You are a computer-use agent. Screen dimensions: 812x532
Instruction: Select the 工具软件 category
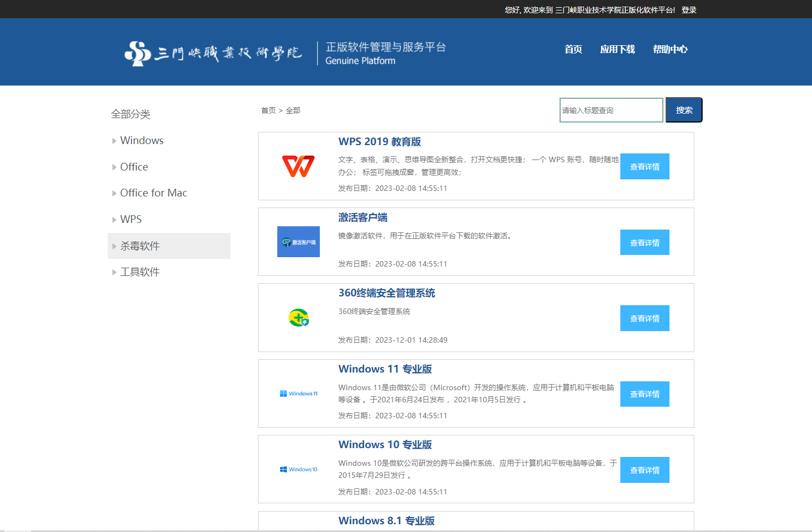click(140, 272)
